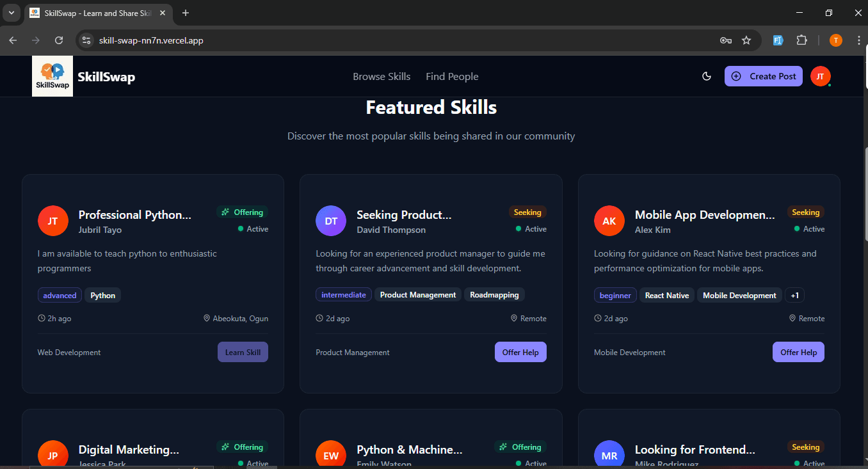This screenshot has width=868, height=469.
Task: Click Offer Help on Alex Kim card
Action: click(798, 352)
